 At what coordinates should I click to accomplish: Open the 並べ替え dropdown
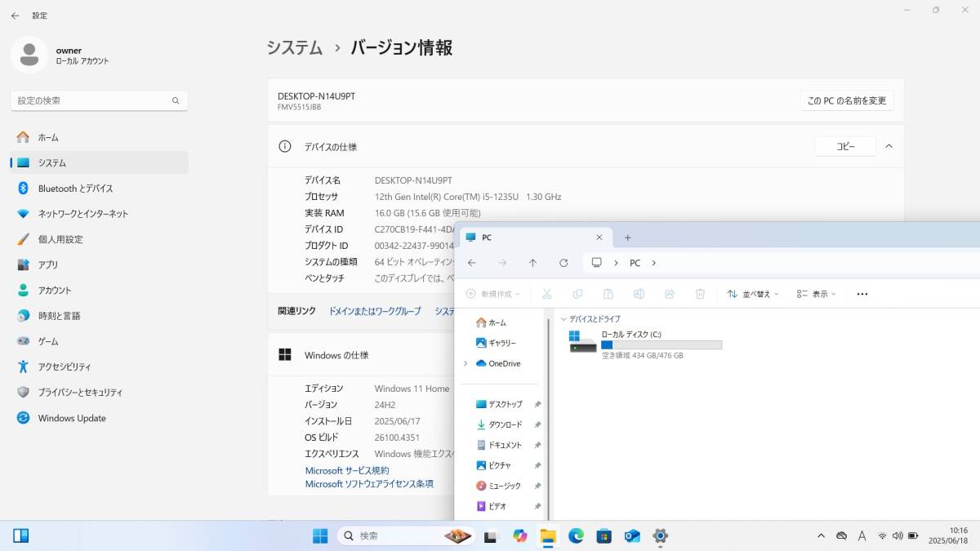(751, 294)
